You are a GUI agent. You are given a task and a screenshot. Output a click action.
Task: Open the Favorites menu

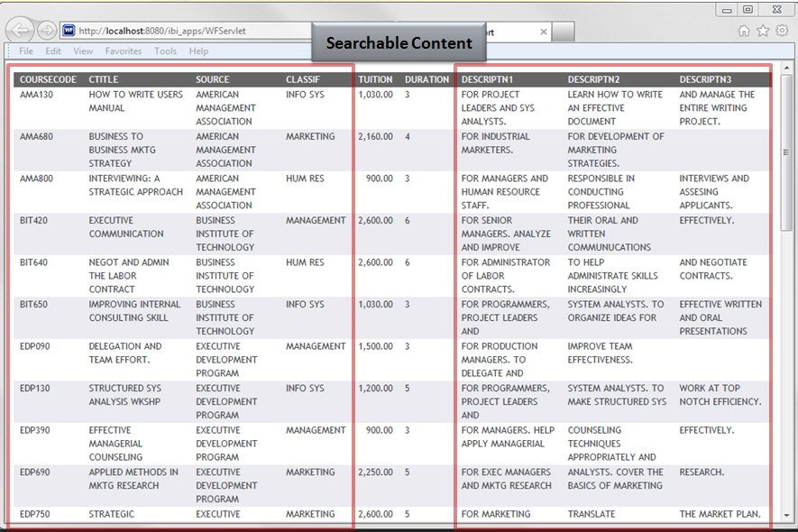click(123, 51)
